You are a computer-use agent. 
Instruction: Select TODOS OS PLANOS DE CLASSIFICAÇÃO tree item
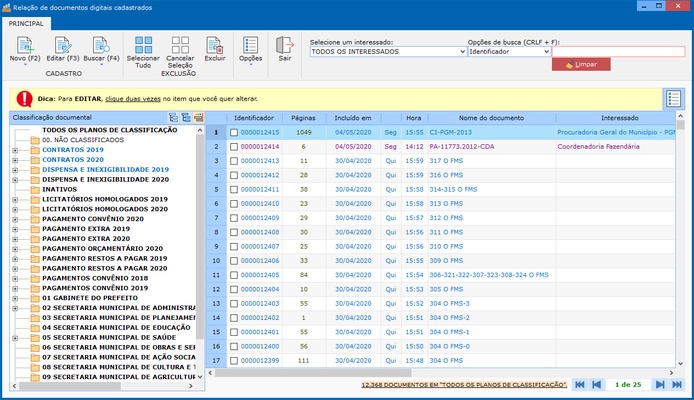109,130
